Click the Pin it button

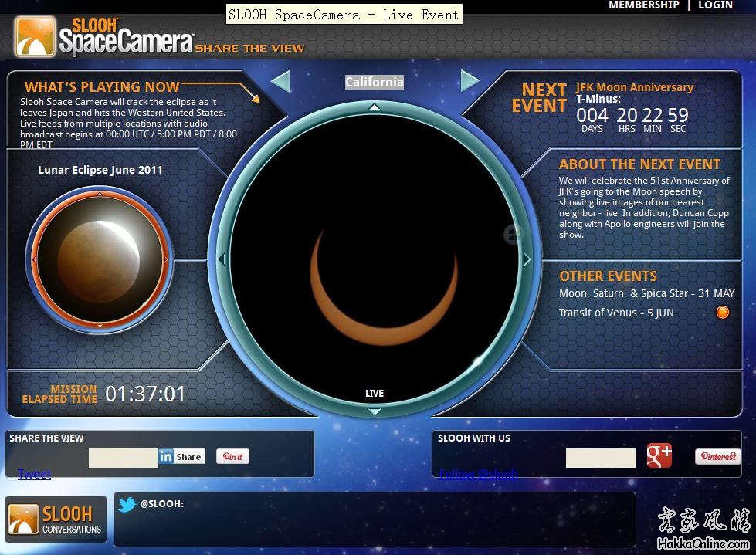232,456
